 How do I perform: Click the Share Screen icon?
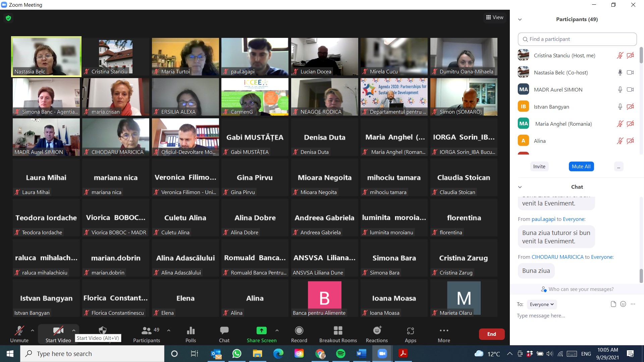pyautogui.click(x=261, y=334)
